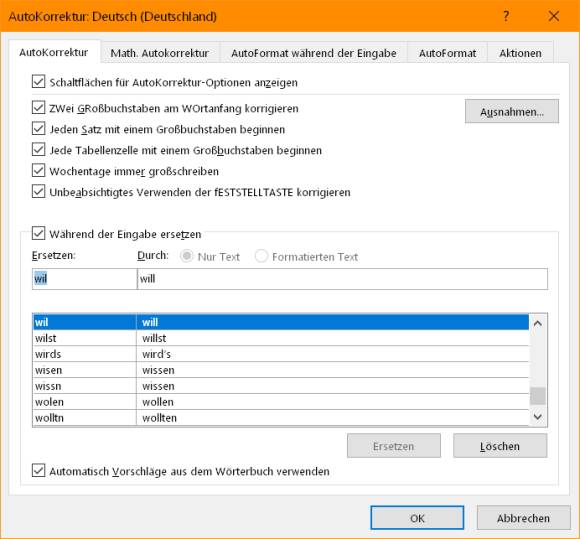This screenshot has height=539, width=580.
Task: Toggle Während der Eingabe ersetzen checkbox
Action: [x=38, y=233]
